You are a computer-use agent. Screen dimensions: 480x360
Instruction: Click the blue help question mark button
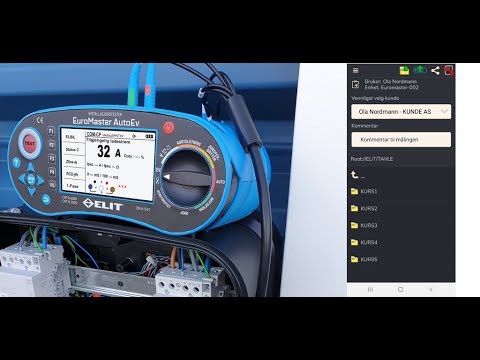point(16,162)
